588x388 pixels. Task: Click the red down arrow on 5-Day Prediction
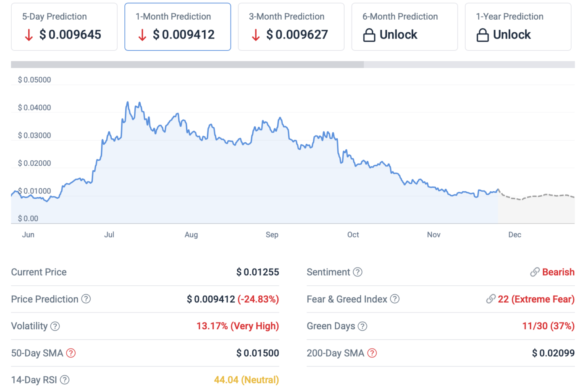29,36
